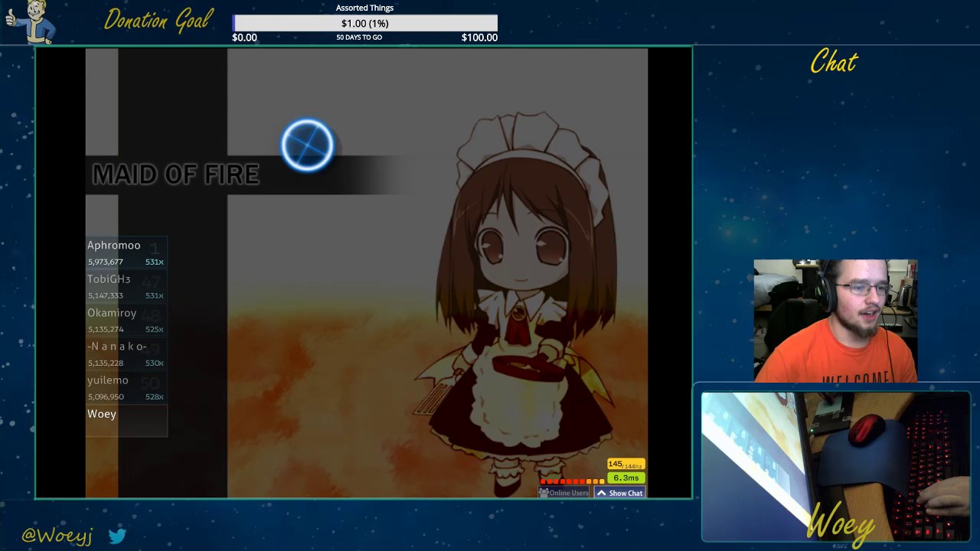Click the Chat heading
Viewport: 980px width, 551px height.
834,62
